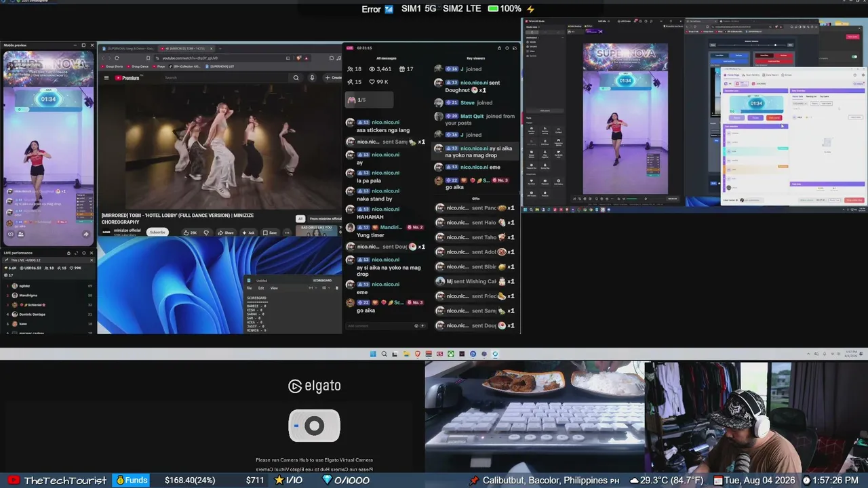The height and width of the screenshot is (488, 868).
Task: Open a new browser tab with plus
Action: (x=220, y=48)
